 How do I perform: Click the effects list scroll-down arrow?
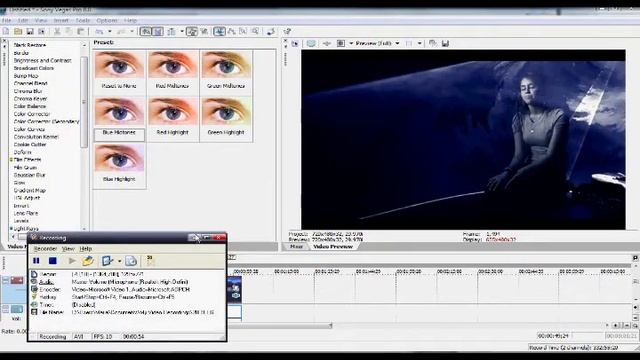point(84,229)
